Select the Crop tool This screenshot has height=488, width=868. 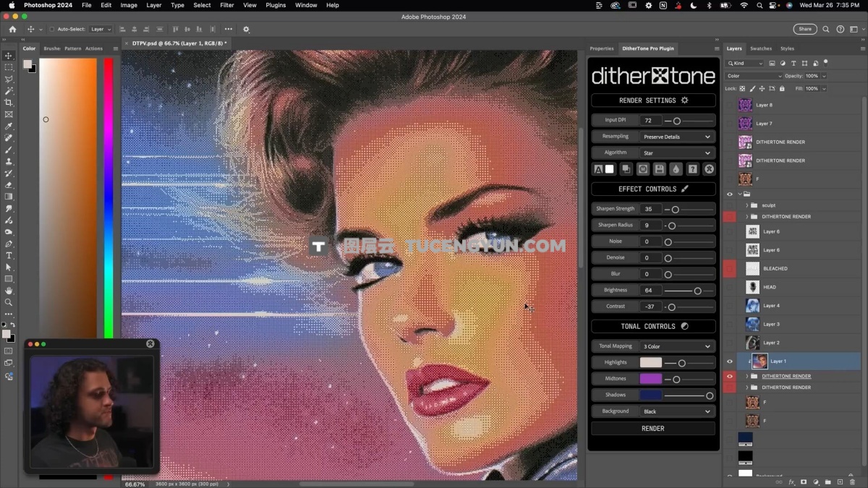tap(9, 103)
